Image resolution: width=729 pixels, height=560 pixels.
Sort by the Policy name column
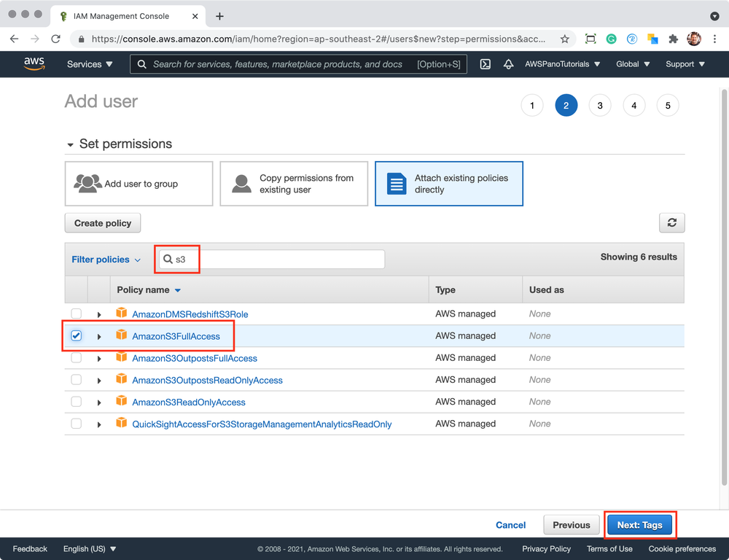149,289
